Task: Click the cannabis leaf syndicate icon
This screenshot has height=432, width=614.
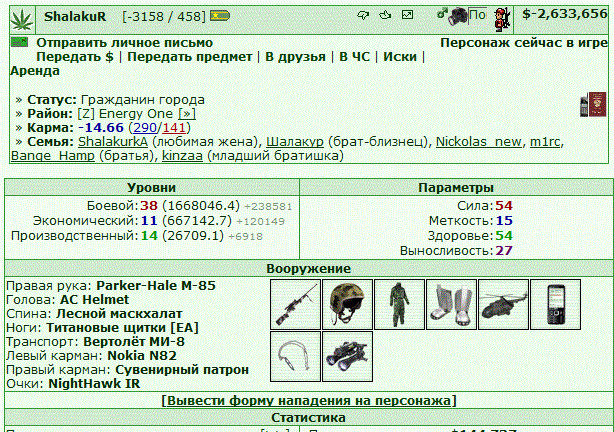Action: tap(22, 20)
